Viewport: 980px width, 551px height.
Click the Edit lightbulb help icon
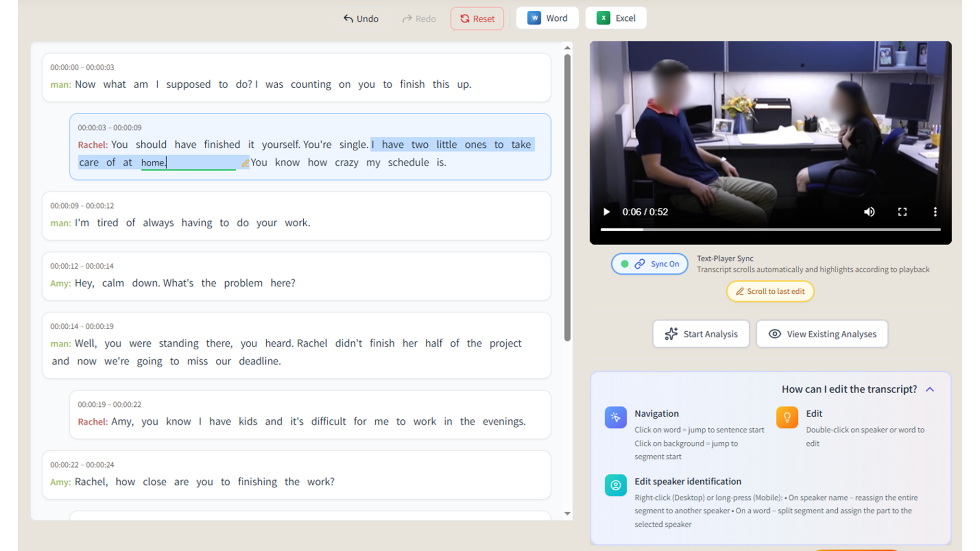point(787,417)
